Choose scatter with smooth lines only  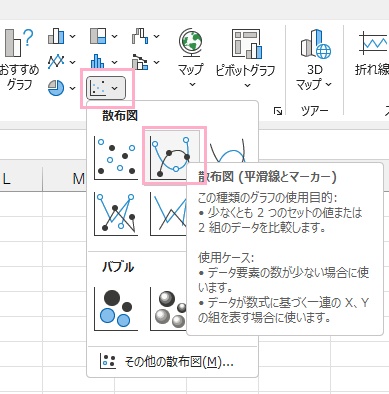229,149
